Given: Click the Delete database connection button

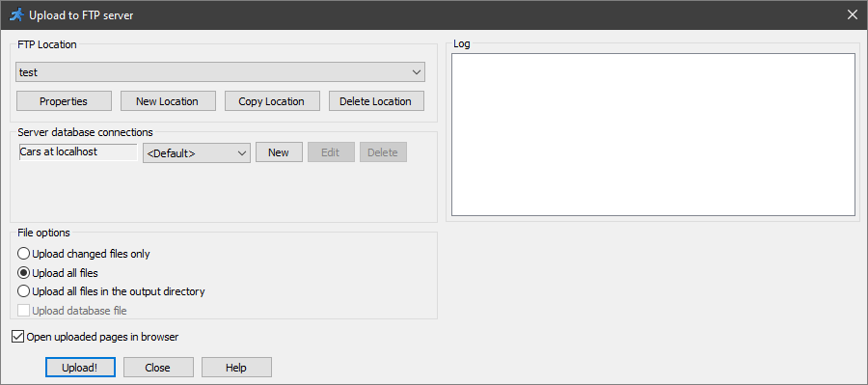Looking at the screenshot, I should pos(383,152).
